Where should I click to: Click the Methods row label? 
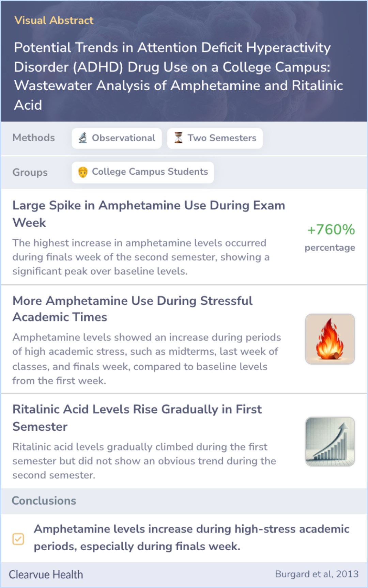[x=34, y=138]
